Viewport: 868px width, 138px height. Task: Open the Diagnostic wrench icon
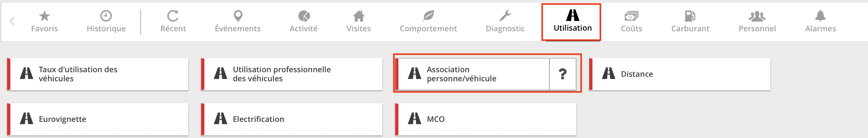pos(505,15)
